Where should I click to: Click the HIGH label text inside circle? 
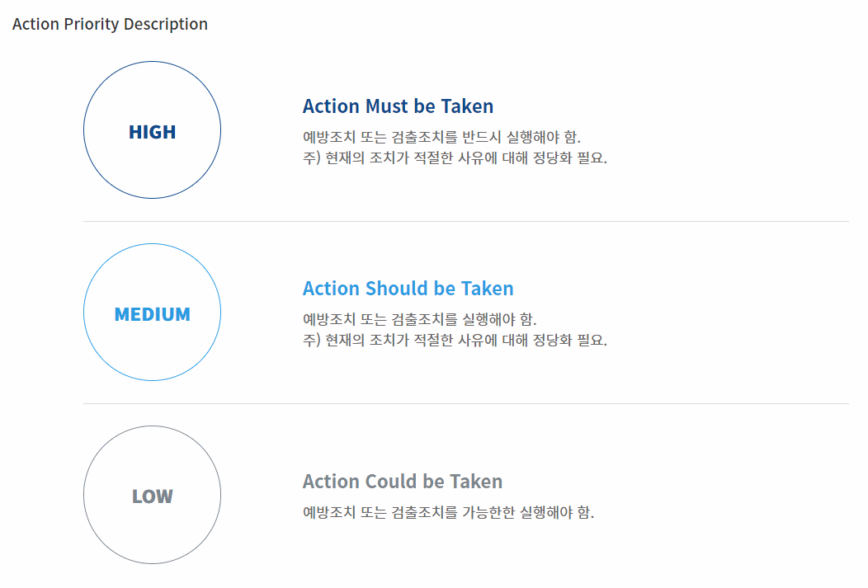click(x=153, y=132)
